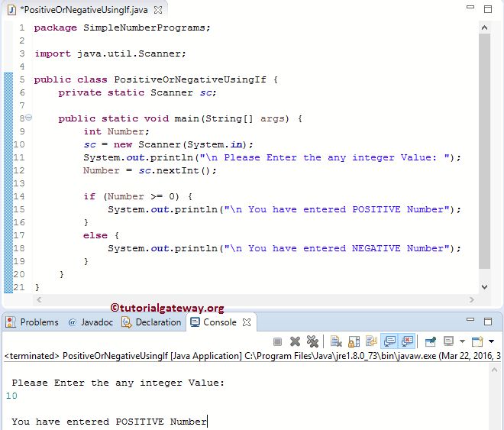Click console output 'You have entered POSITIVE Number'
The width and height of the screenshot is (504, 430).
click(x=109, y=422)
